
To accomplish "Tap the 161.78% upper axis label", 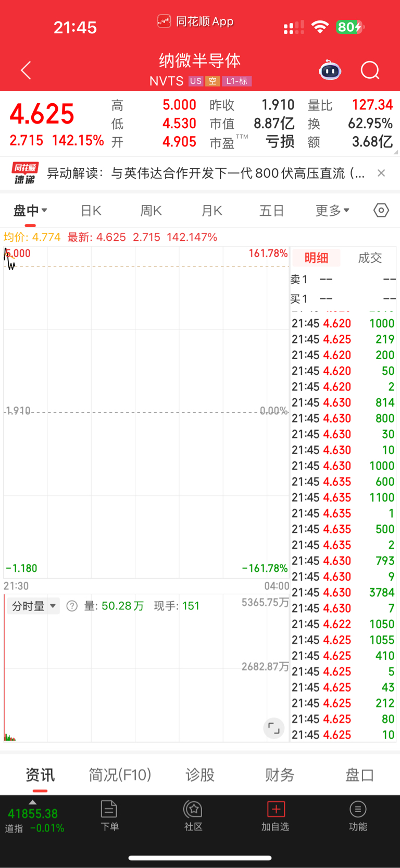I will click(268, 253).
